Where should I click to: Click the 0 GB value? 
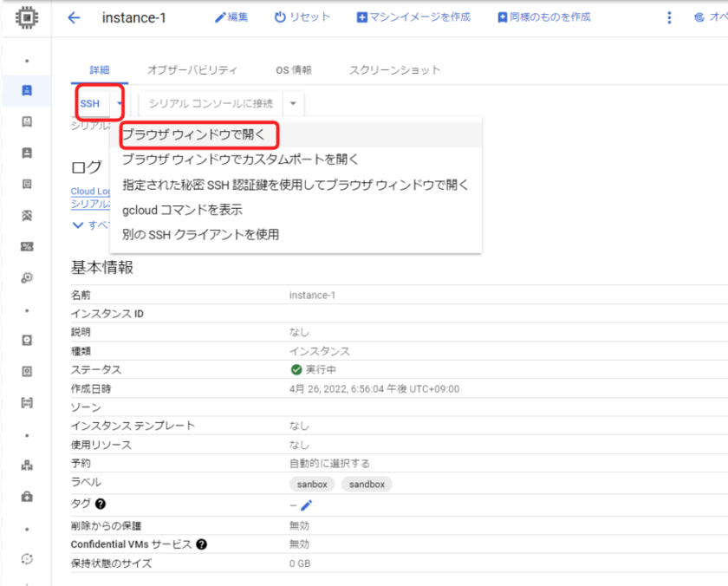tap(300, 563)
